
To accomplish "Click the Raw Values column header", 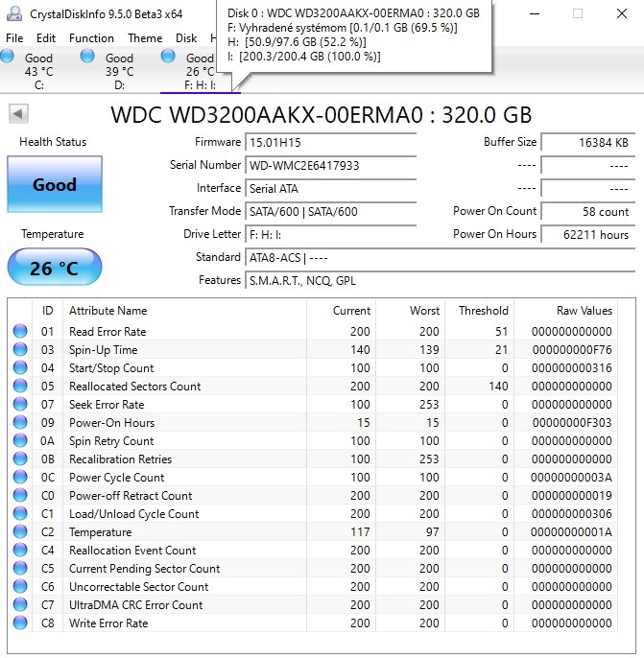I will 565,311.
